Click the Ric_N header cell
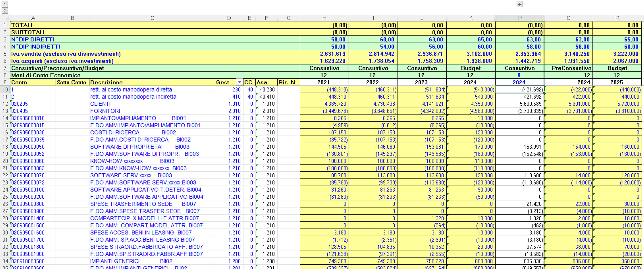644x269 pixels. (x=289, y=82)
